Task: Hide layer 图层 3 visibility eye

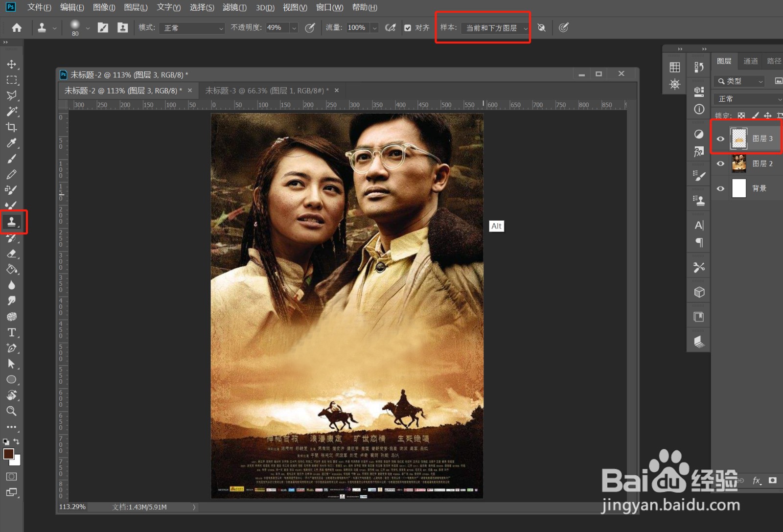Action: tap(720, 139)
